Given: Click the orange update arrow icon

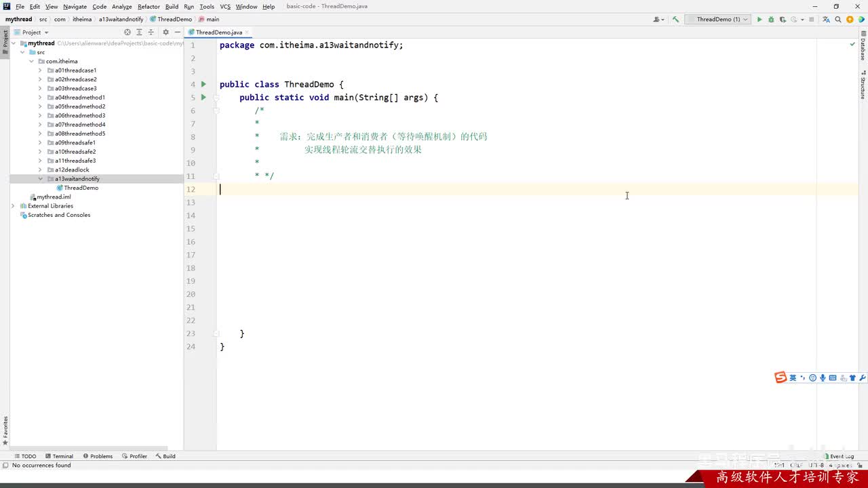Looking at the screenshot, I should pyautogui.click(x=850, y=20).
